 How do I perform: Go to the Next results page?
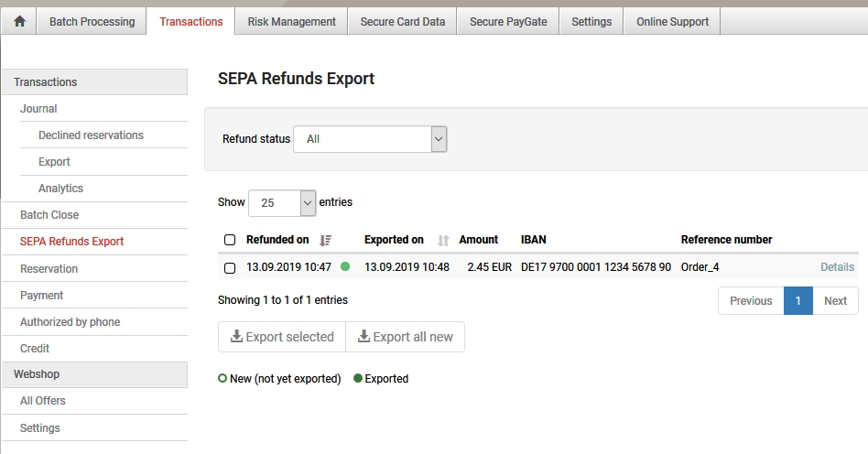pos(835,300)
